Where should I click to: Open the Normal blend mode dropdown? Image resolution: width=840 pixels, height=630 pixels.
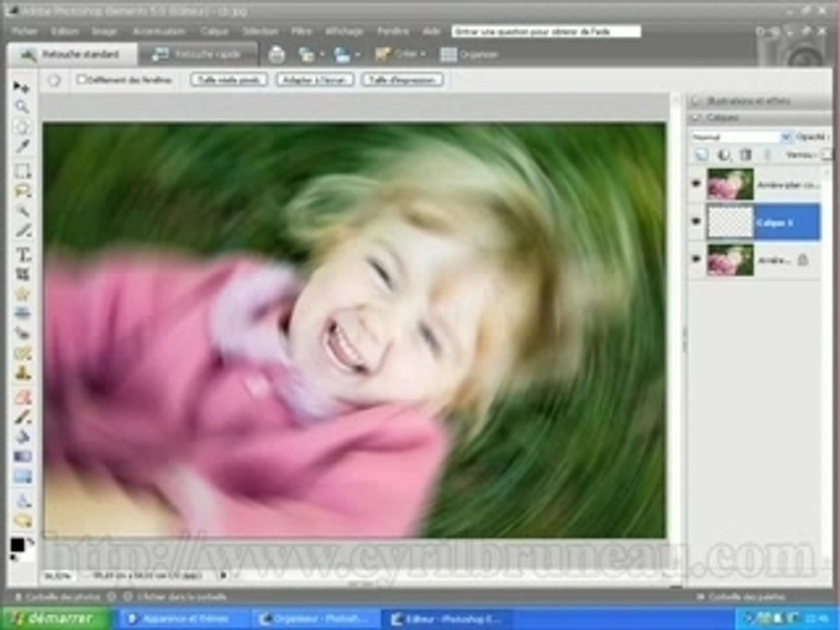[787, 137]
